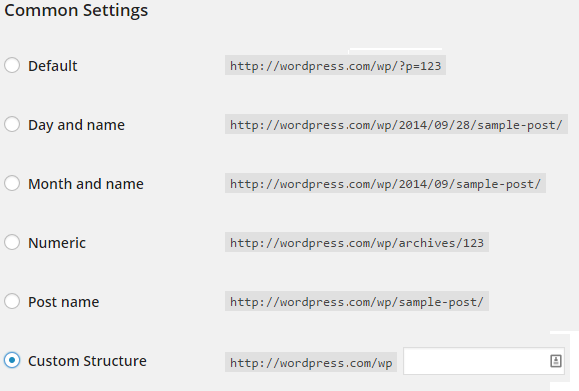The height and width of the screenshot is (391, 579).
Task: Pick the Numeric radio button
Action: (x=12, y=243)
